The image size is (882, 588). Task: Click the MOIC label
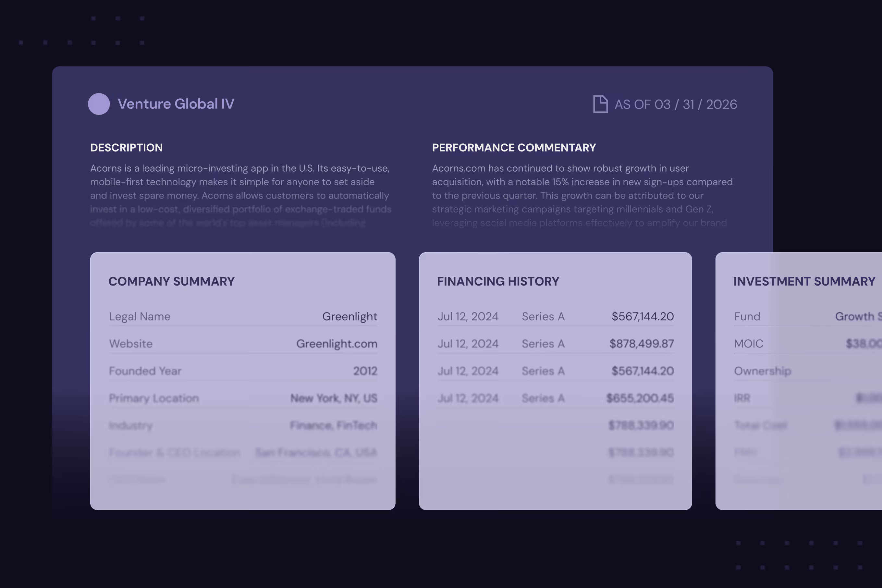[x=749, y=344]
